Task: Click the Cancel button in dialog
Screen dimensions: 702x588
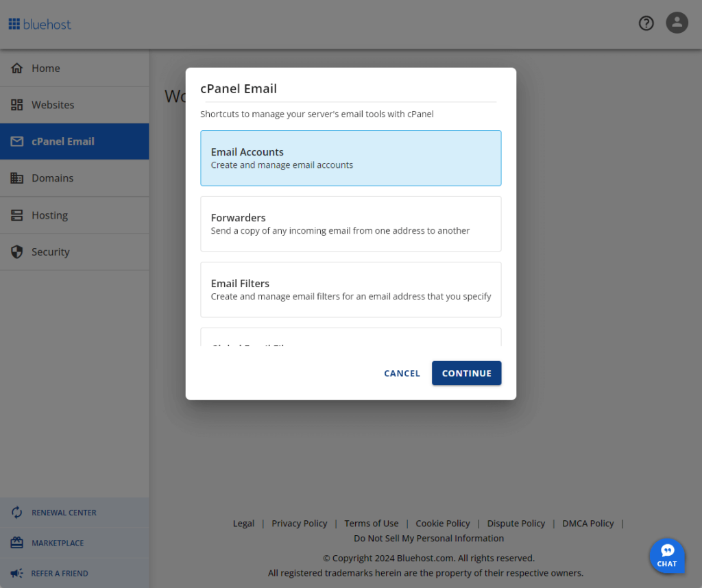Action: point(402,373)
